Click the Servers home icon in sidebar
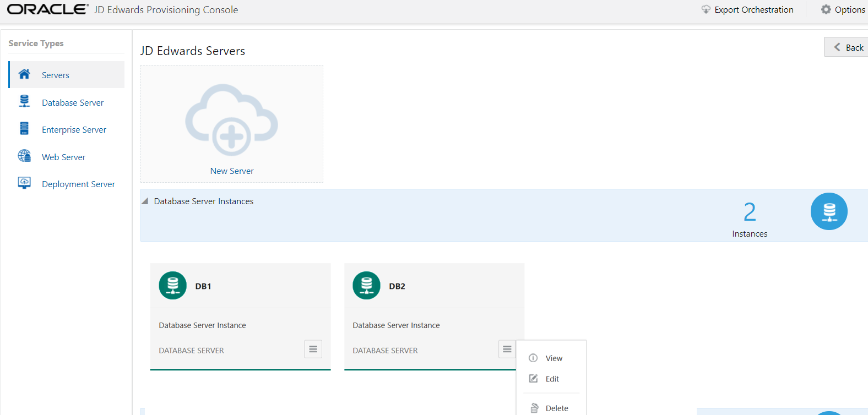868x415 pixels. click(24, 74)
